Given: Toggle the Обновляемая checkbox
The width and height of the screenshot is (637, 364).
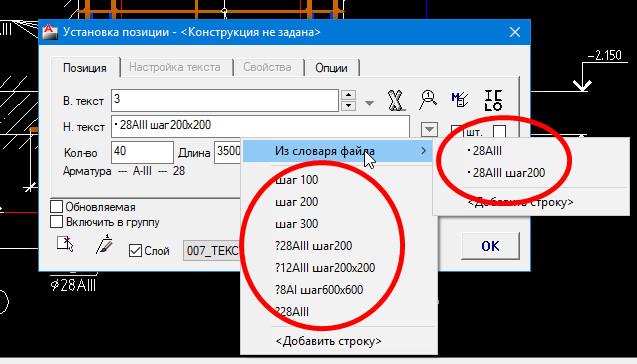Looking at the screenshot, I should coord(56,206).
